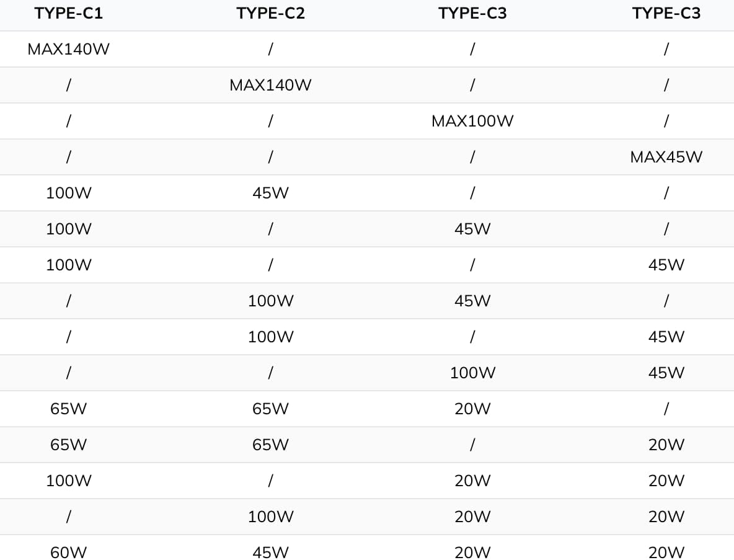Select the third column's TYPE-C3 header
734x560 pixels.
472,14
